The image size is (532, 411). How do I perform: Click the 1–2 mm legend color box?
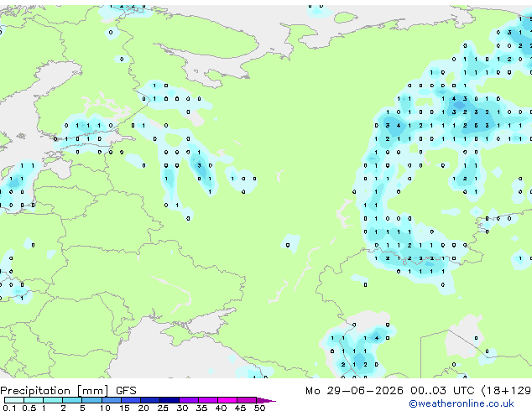tap(53, 400)
